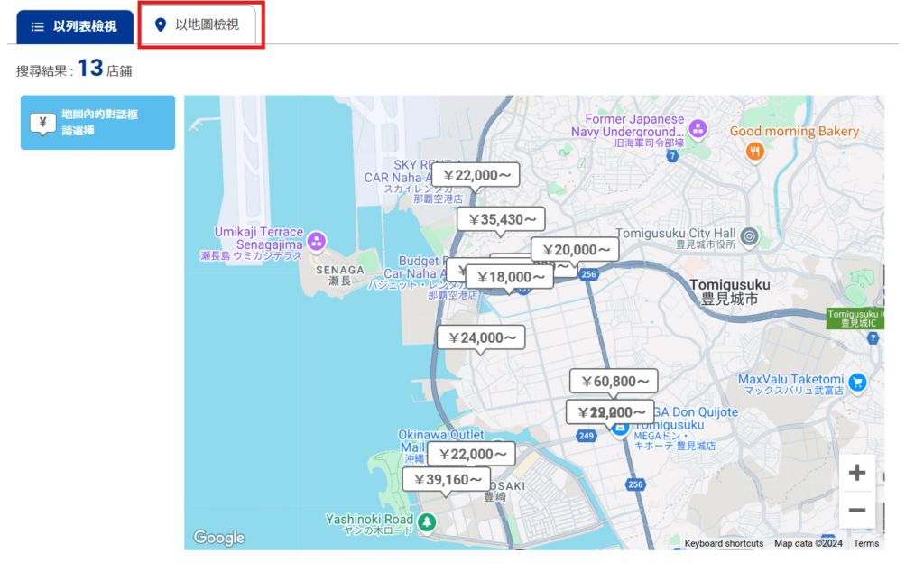Click the Tomigusuku IC green highway sign
Viewport: 924px width, 572px height.
click(x=855, y=318)
